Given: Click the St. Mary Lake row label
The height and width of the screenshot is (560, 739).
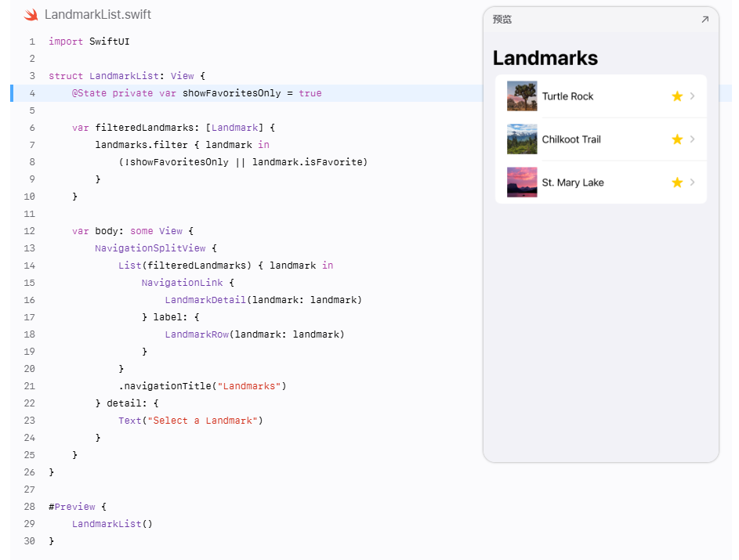Looking at the screenshot, I should (573, 182).
